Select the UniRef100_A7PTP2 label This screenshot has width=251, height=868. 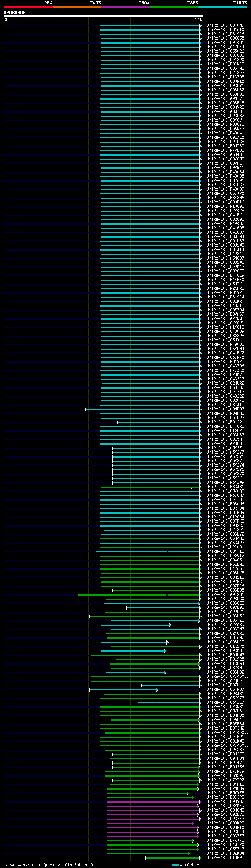pyautogui.click(x=225, y=780)
